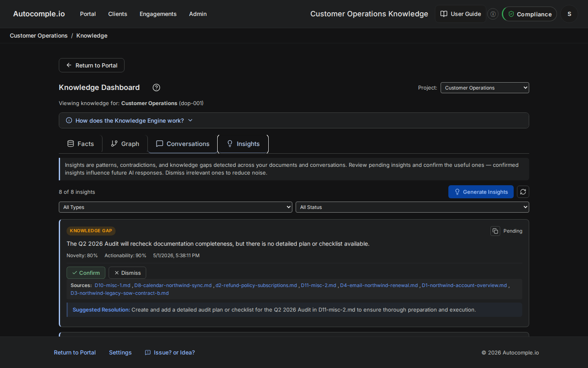Click Customer Operations breadcrumb

39,36
